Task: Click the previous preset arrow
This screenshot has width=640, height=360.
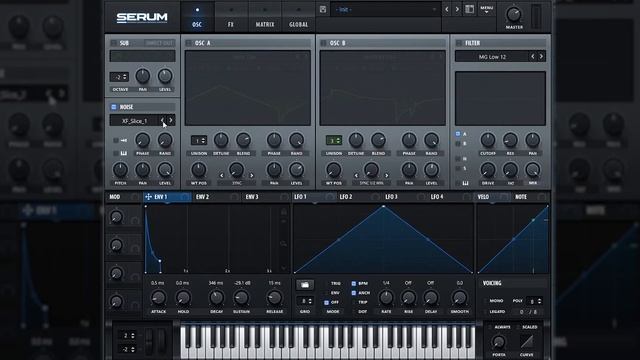Action: tap(447, 9)
